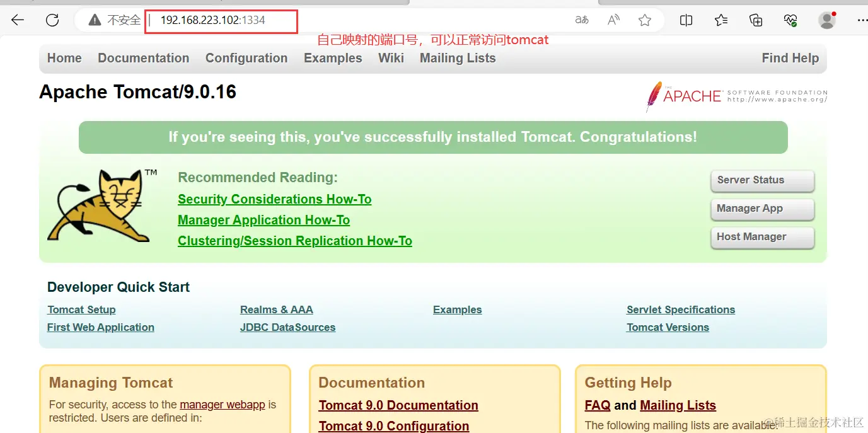Select the Apache Tomcat/9.0.16 heading text
The width and height of the screenshot is (868, 433).
click(x=137, y=92)
